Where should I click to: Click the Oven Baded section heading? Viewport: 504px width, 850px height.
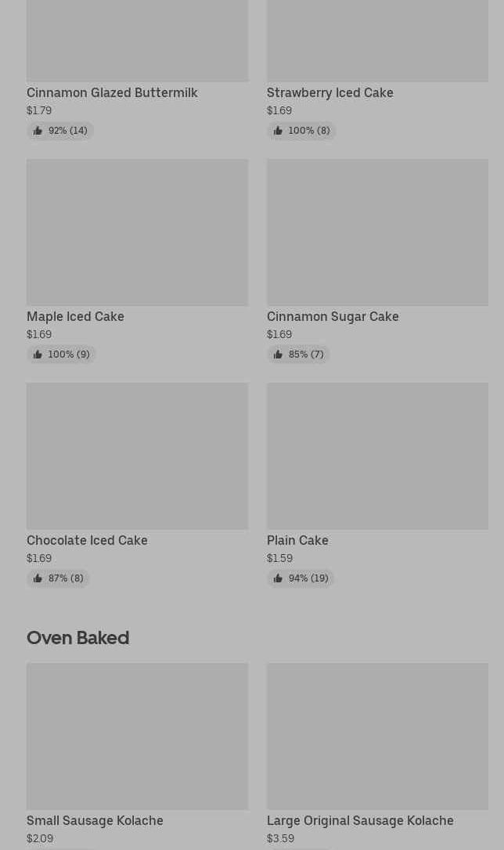pyautogui.click(x=77, y=638)
